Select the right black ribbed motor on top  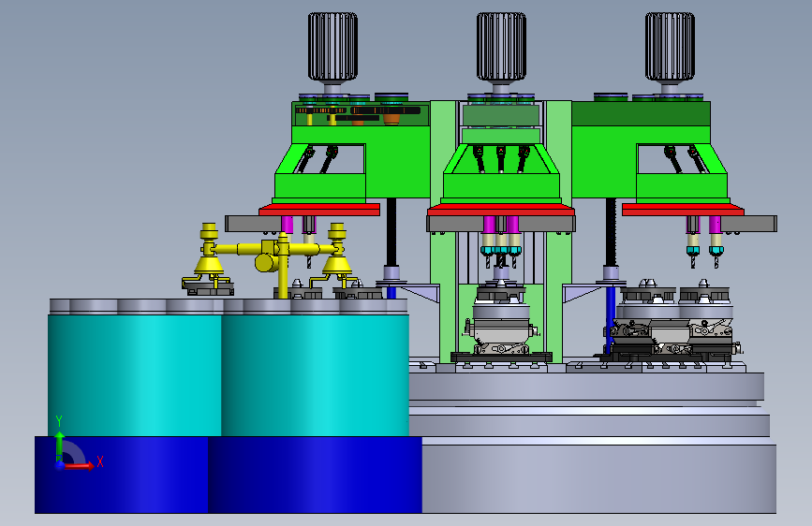pyautogui.click(x=670, y=47)
